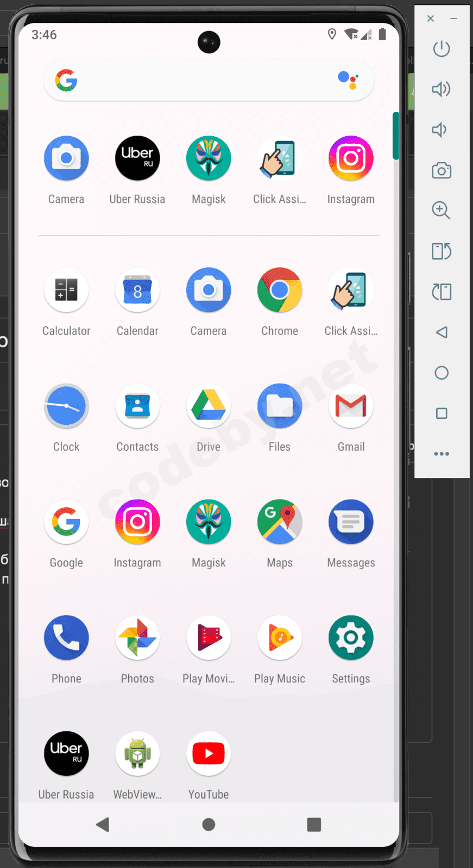Open the Phone dialer app
Image resolution: width=473 pixels, height=868 pixels.
pos(66,638)
